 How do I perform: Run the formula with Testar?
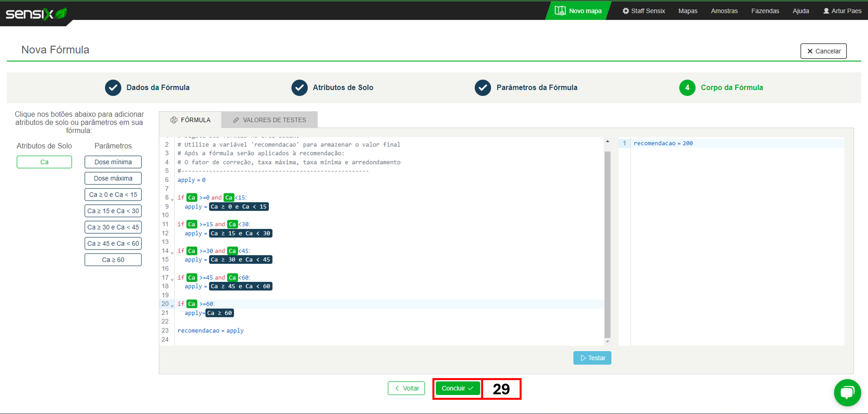[592, 358]
